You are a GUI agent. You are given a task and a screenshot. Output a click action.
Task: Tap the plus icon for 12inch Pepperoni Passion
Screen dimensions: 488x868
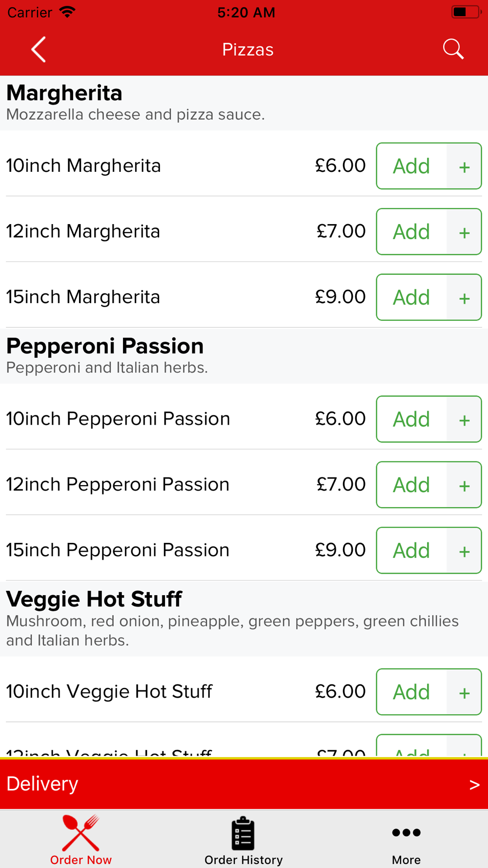click(x=464, y=485)
